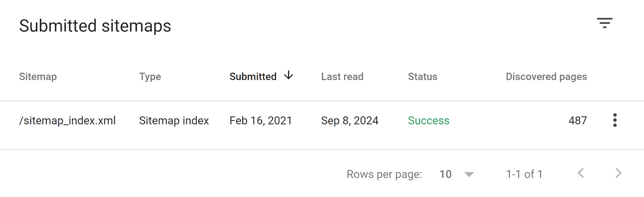
Task: Go to the next page arrow
Action: 618,173
